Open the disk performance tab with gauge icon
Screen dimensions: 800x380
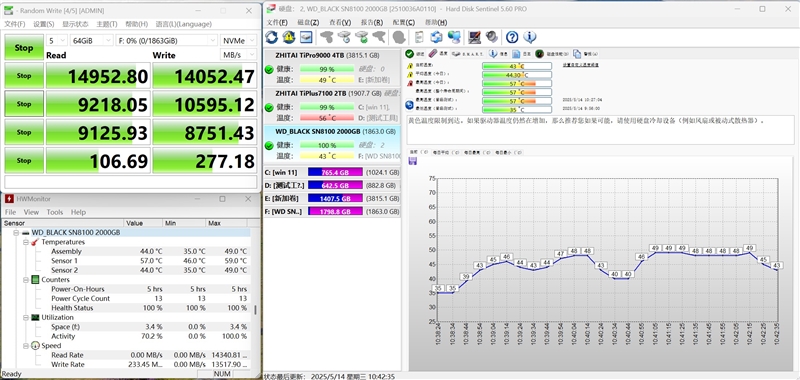coord(553,54)
